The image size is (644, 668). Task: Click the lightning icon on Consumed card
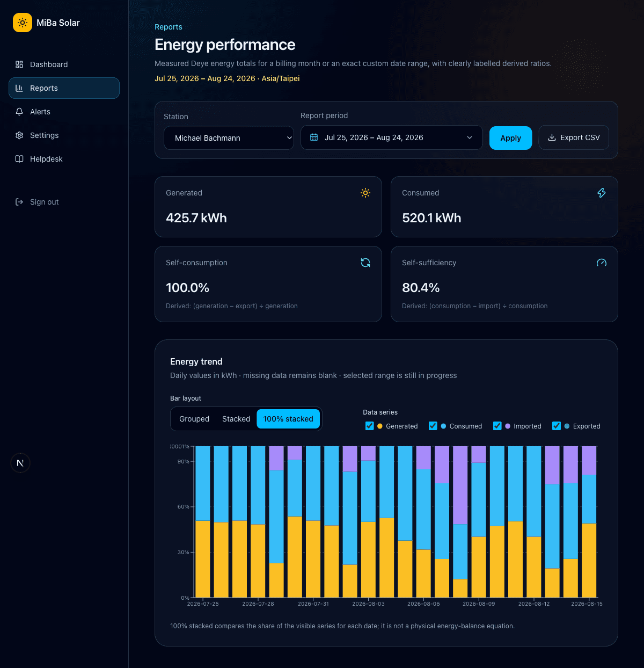[x=602, y=193]
